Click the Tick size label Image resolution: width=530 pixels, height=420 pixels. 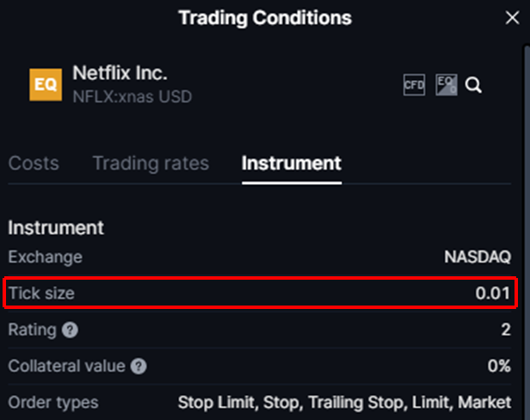(41, 293)
